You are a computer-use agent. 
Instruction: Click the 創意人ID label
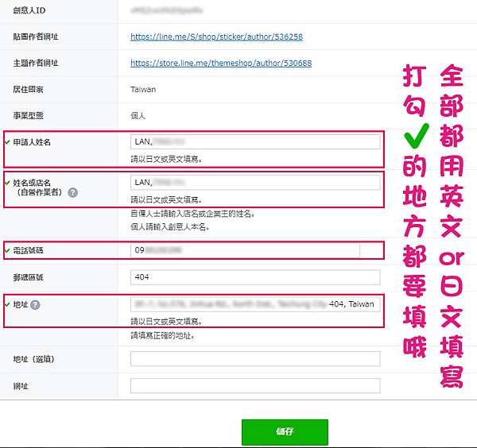29,10
